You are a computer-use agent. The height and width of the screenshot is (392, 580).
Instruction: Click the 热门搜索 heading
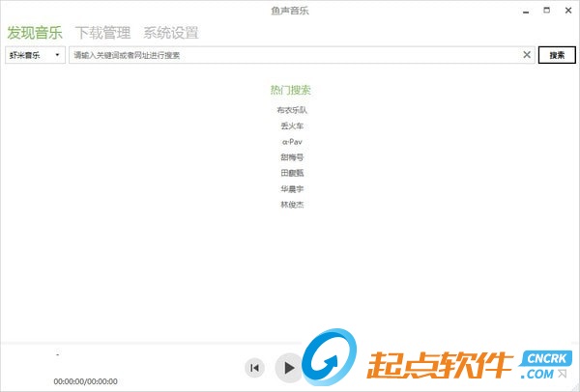point(290,90)
